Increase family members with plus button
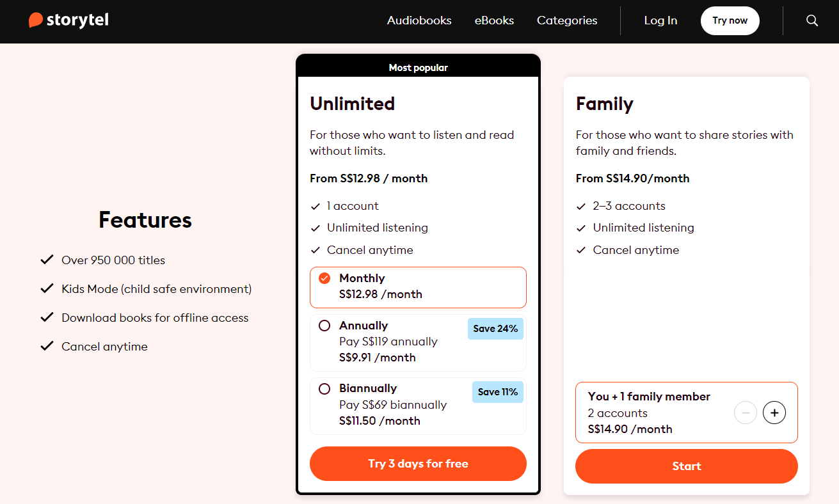Image resolution: width=839 pixels, height=504 pixels. tap(774, 413)
